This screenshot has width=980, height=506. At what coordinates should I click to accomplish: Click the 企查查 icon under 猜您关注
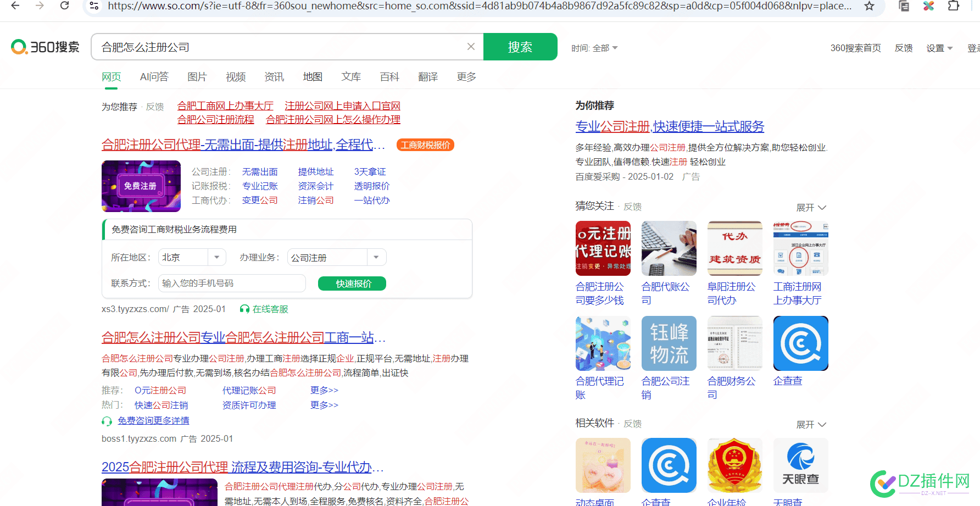click(801, 343)
